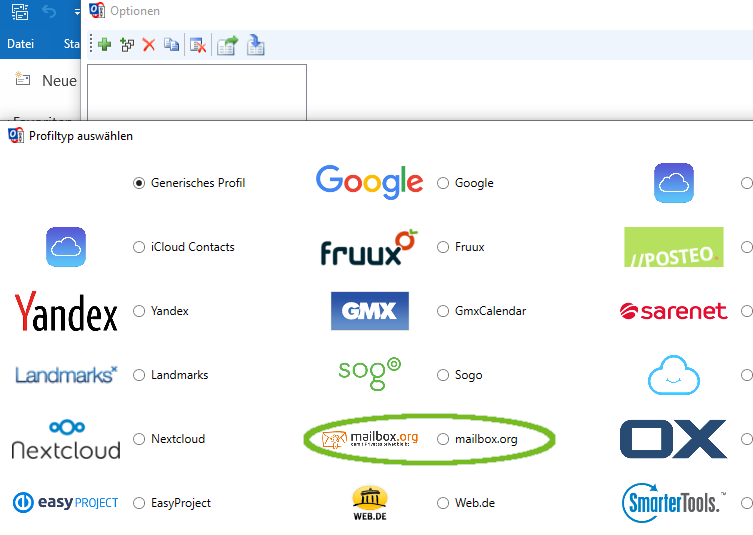The image size is (753, 535).
Task: Click the green plus add profile icon
Action: click(x=104, y=45)
